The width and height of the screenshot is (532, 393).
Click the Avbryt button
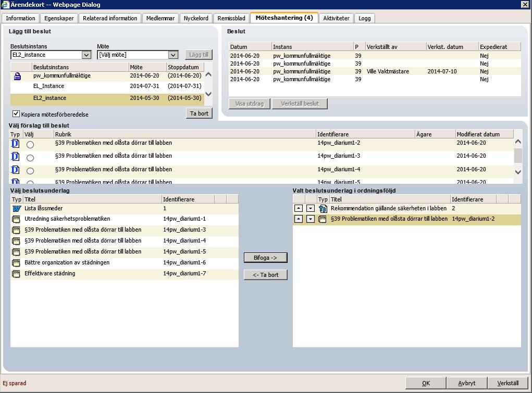click(467, 383)
